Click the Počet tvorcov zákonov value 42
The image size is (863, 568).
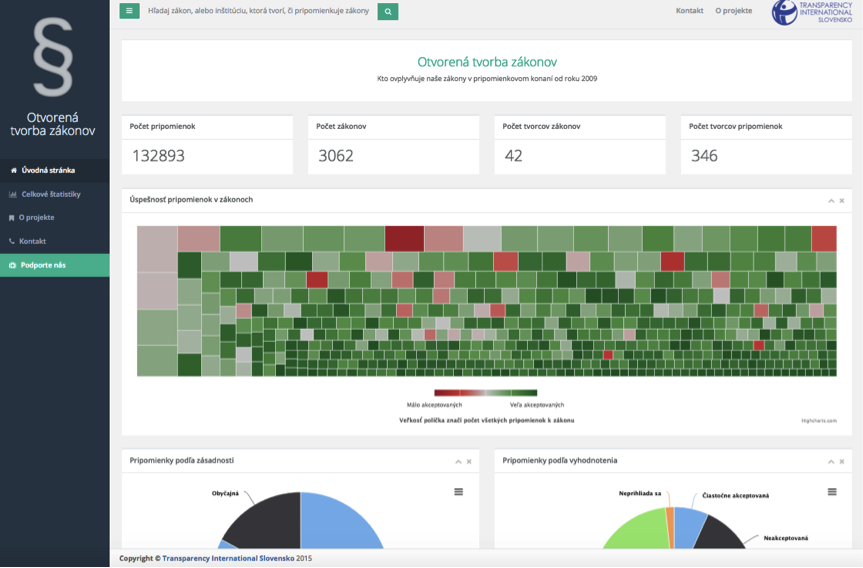tap(514, 156)
